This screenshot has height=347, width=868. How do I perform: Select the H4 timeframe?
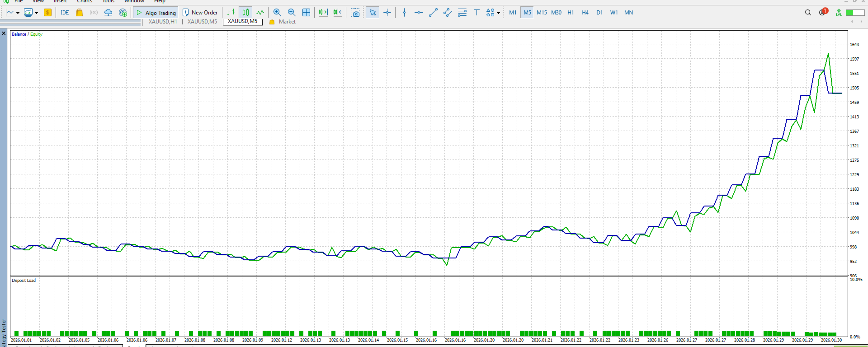[585, 13]
